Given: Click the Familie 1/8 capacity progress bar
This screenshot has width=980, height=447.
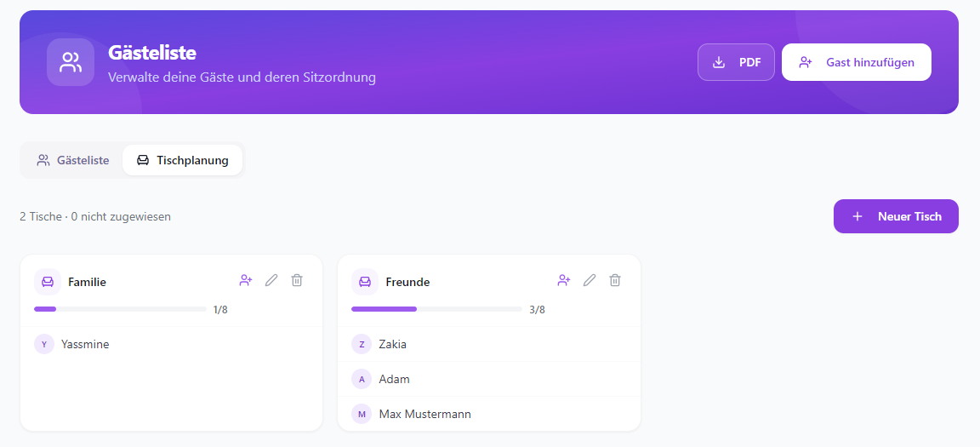Looking at the screenshot, I should 120,309.
